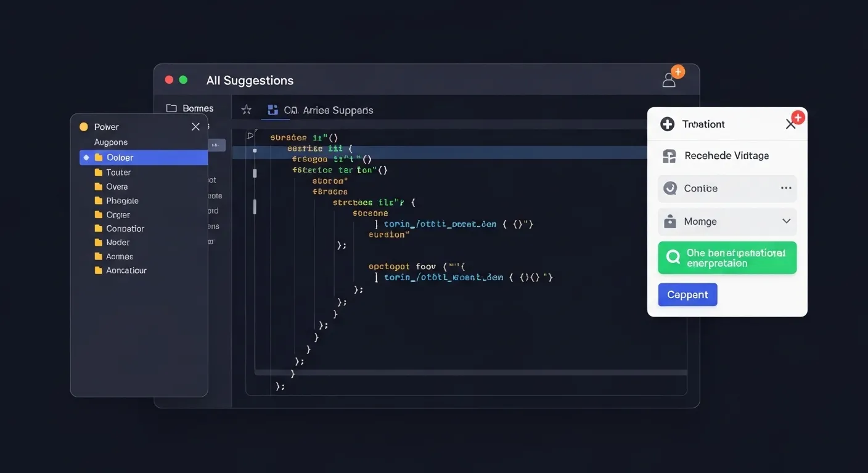Click the magnifier icon in the green button
The image size is (868, 473).
(673, 257)
